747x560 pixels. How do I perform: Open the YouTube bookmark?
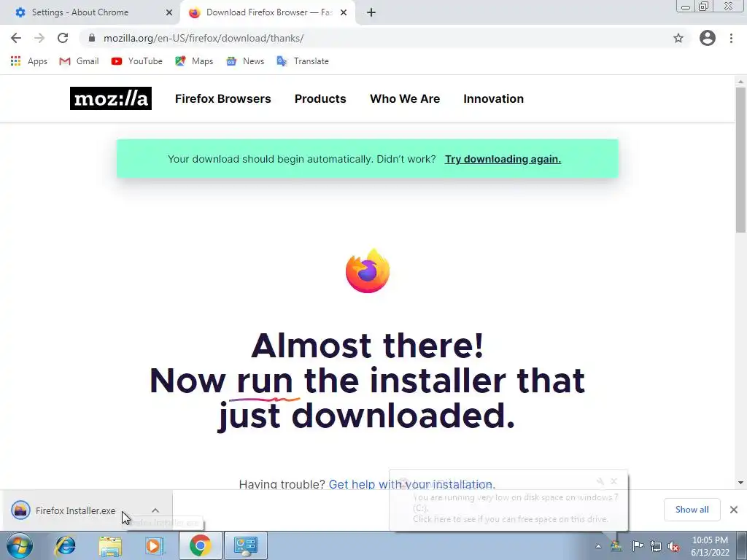(x=136, y=61)
